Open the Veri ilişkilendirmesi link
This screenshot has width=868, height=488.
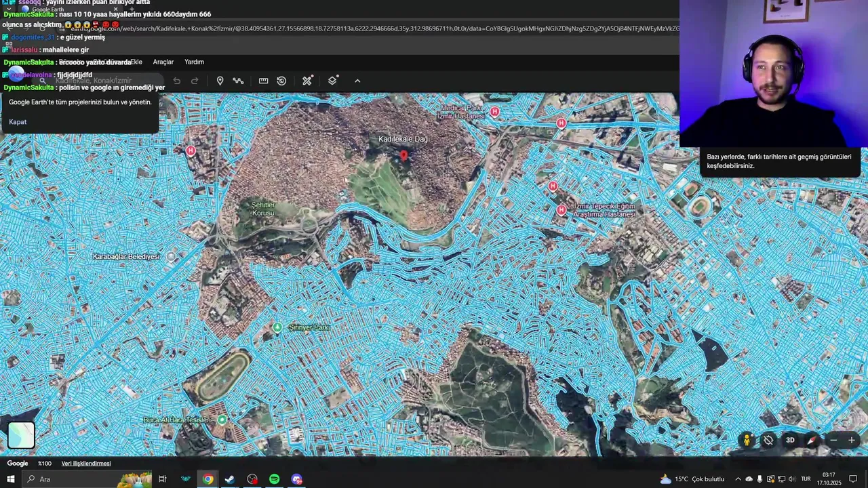(x=86, y=464)
